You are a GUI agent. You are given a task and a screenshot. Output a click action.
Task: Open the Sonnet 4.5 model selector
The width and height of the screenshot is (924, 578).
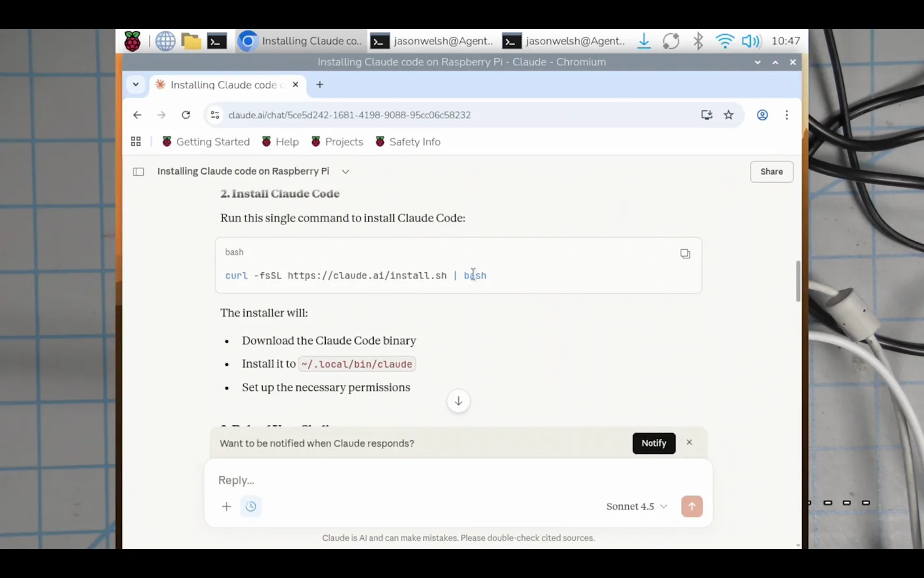pos(636,506)
